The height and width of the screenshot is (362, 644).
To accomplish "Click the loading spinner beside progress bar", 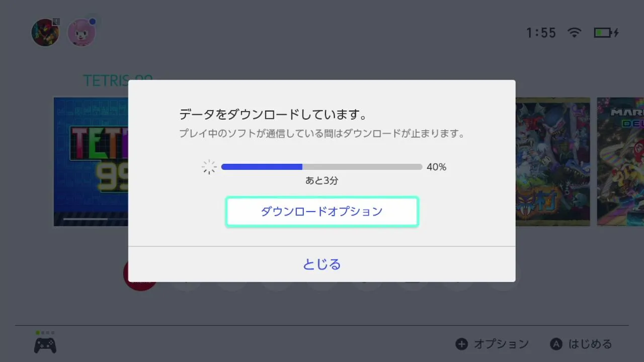I will [x=209, y=167].
